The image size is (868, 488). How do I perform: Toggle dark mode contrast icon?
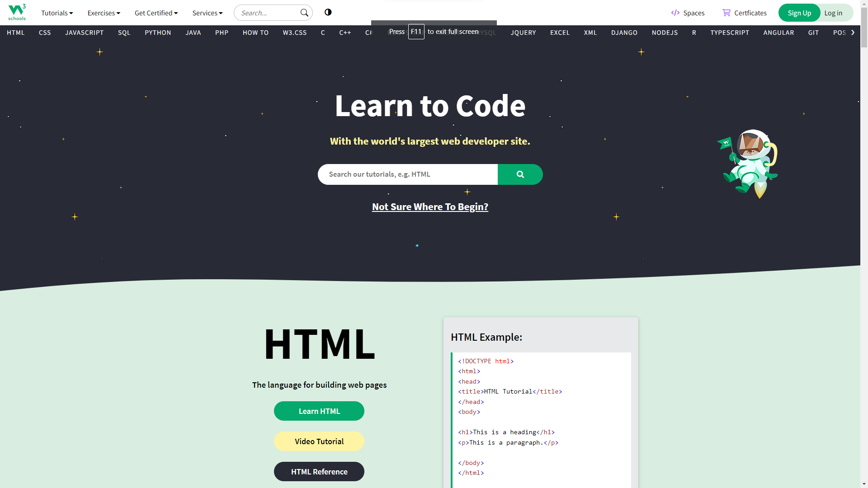pyautogui.click(x=328, y=12)
